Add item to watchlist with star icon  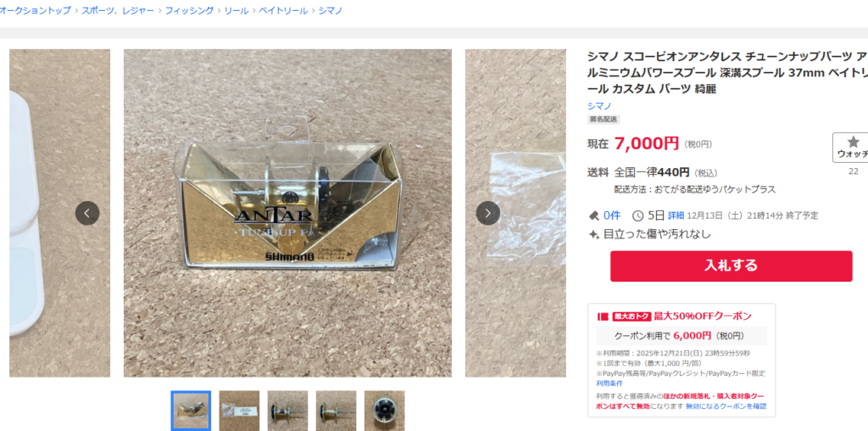point(853,148)
